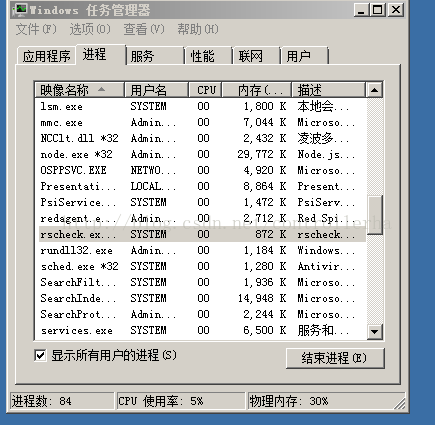Click the scrollbar up arrow

tap(374, 90)
